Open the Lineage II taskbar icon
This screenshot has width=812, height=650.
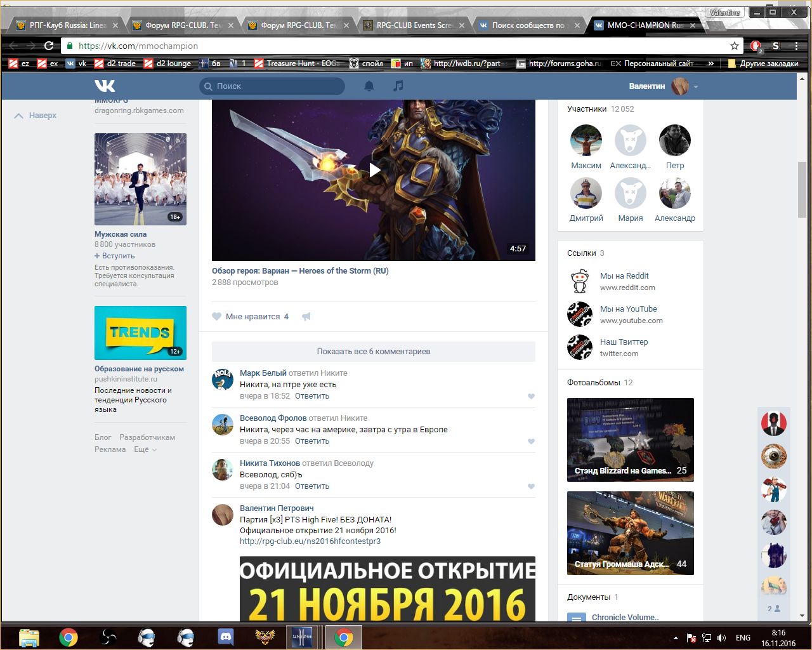coord(301,637)
